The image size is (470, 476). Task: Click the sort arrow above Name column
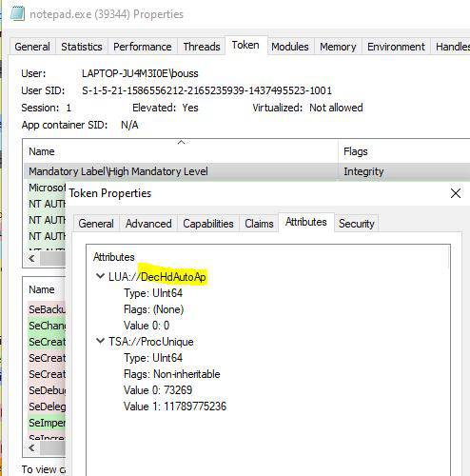coord(181,142)
